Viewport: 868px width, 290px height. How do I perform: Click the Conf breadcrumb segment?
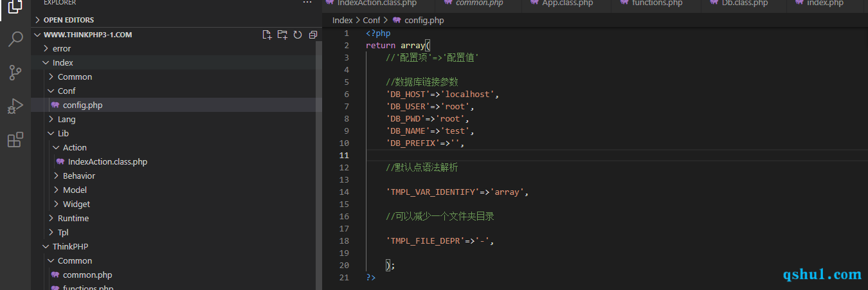pyautogui.click(x=372, y=20)
